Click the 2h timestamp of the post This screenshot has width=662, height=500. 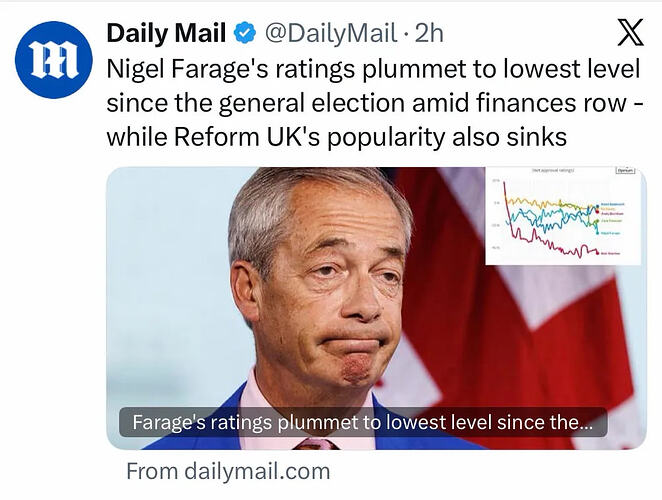point(429,33)
